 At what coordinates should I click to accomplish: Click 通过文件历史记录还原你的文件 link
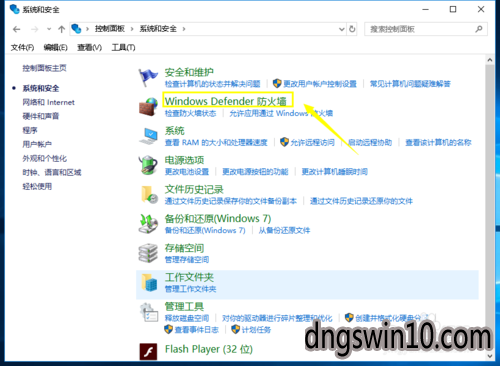361,201
